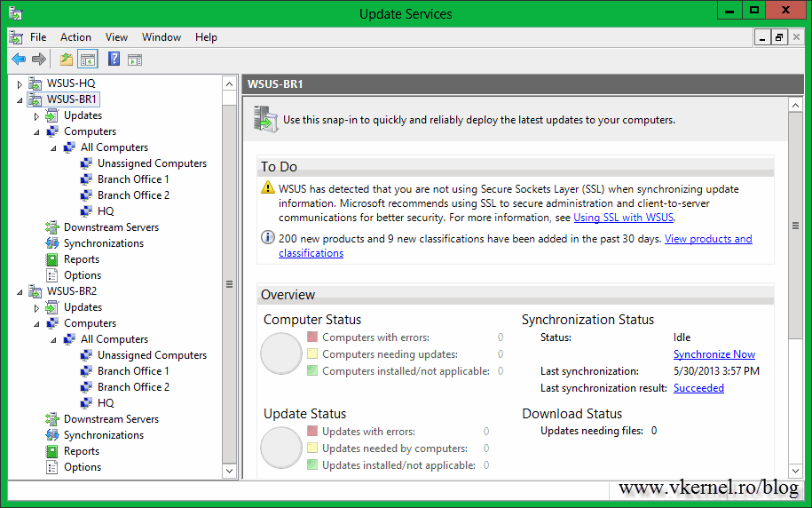
Task: Collapse the WSUS-BR1 tree node
Action: point(20,100)
